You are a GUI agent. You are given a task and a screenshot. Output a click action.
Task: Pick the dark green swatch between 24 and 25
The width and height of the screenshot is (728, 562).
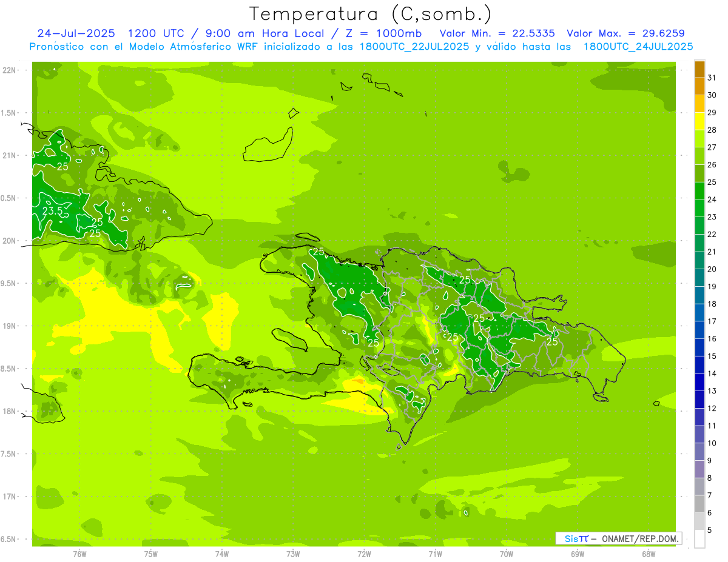click(x=699, y=191)
